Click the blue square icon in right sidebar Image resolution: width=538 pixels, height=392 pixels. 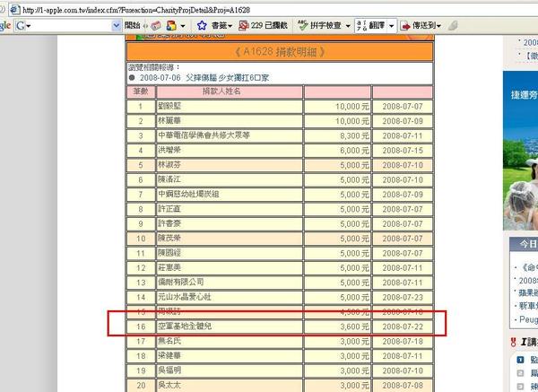(520, 360)
